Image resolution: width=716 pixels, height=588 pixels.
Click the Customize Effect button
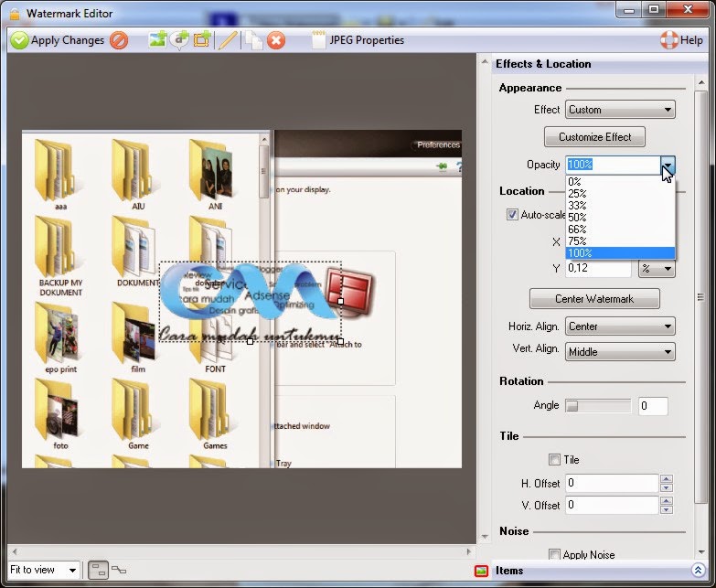594,137
